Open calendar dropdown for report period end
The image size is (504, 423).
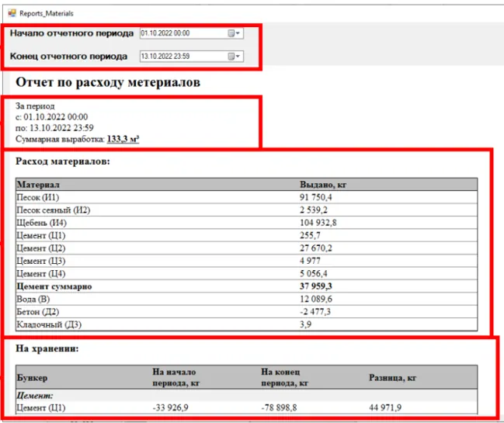[x=234, y=56]
